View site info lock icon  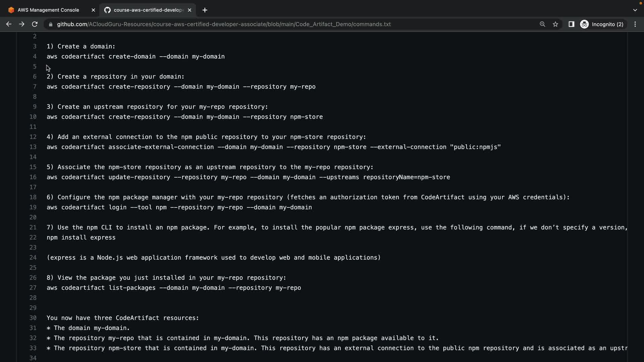51,24
